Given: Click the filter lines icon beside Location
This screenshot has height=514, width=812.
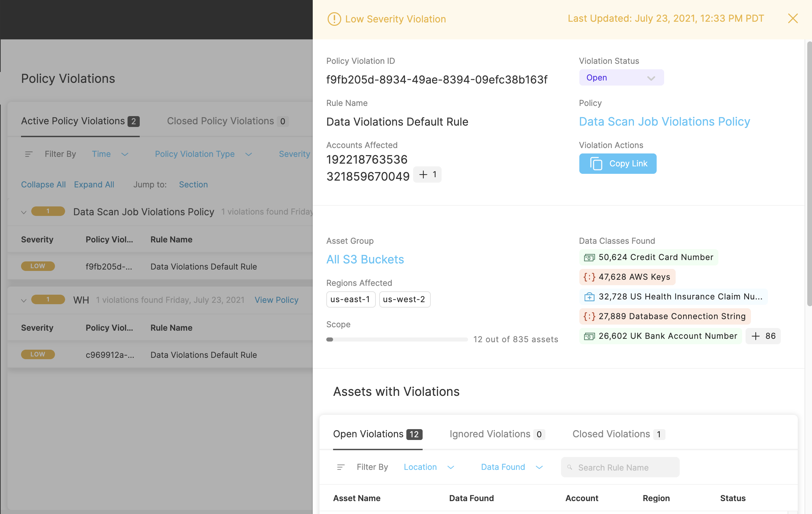Looking at the screenshot, I should click(341, 467).
